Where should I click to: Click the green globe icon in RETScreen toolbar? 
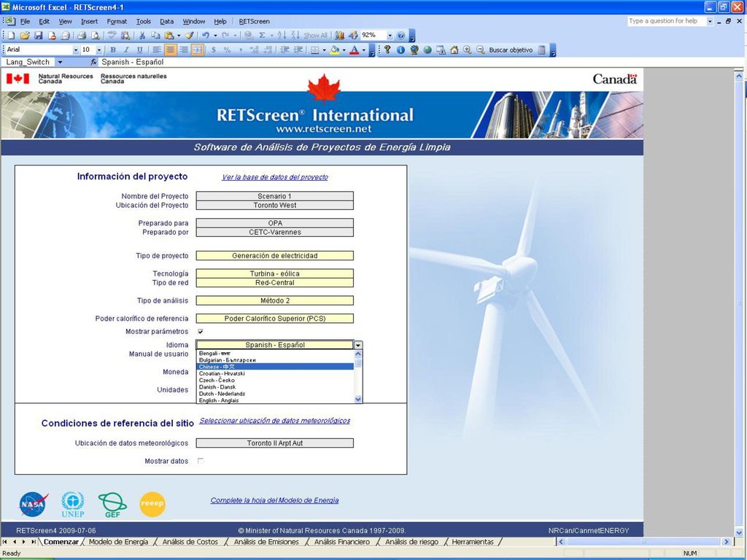point(427,50)
